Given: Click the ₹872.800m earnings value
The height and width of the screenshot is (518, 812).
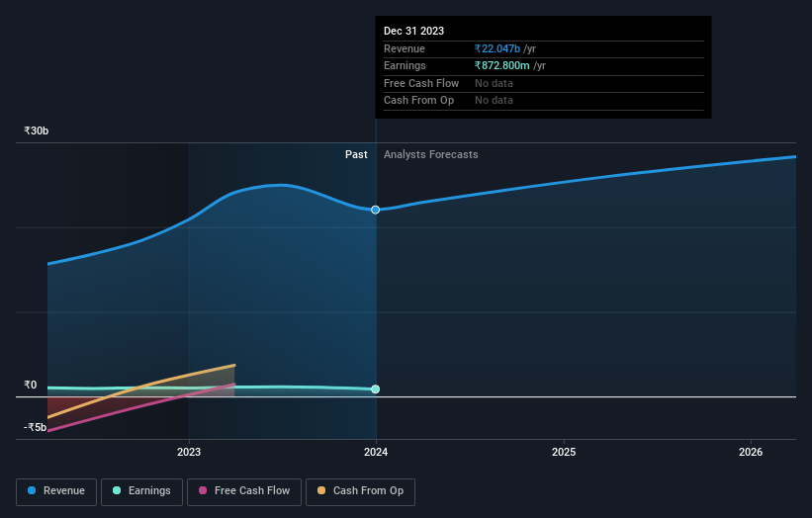Looking at the screenshot, I should 501,65.
